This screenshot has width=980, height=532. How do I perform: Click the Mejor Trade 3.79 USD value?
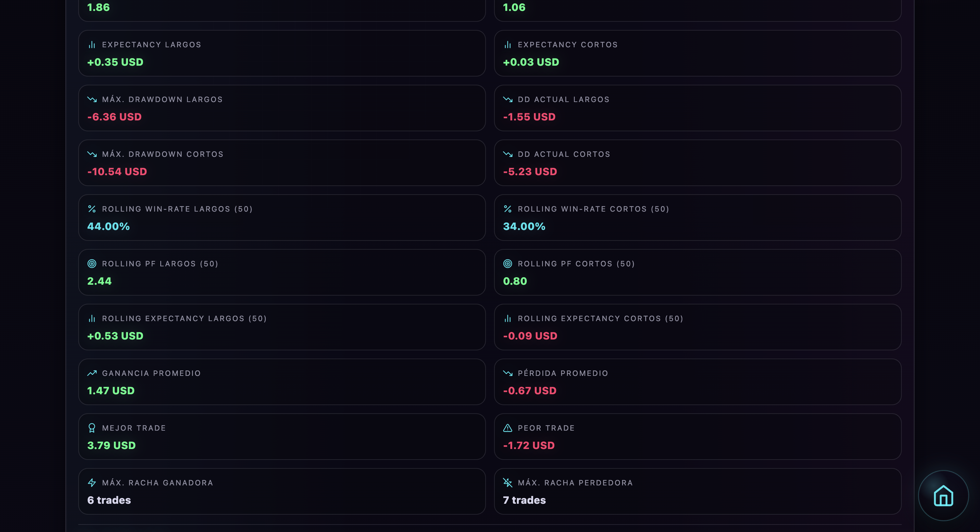[x=112, y=446]
